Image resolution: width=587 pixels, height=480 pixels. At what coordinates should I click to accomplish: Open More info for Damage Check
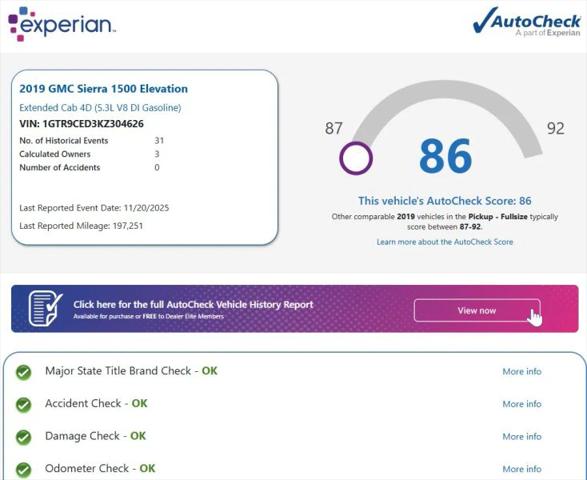coord(522,437)
